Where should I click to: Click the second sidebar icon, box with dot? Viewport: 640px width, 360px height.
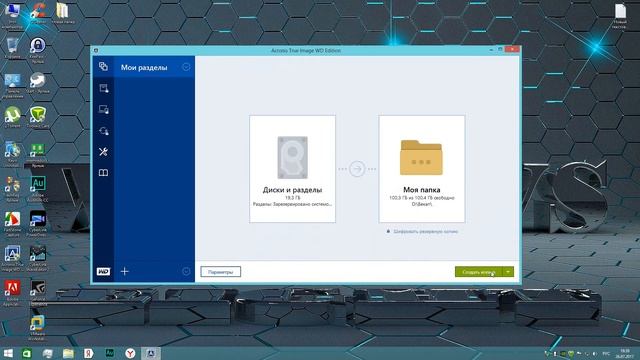coord(103,88)
